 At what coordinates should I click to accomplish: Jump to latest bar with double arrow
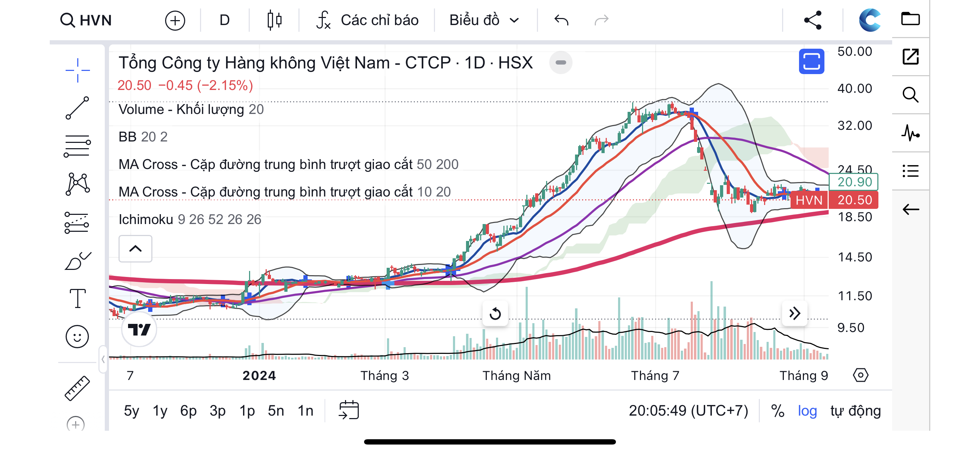tap(794, 314)
